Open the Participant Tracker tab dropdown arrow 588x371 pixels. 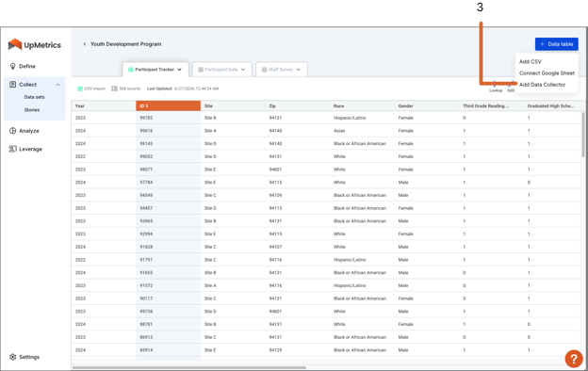point(179,70)
